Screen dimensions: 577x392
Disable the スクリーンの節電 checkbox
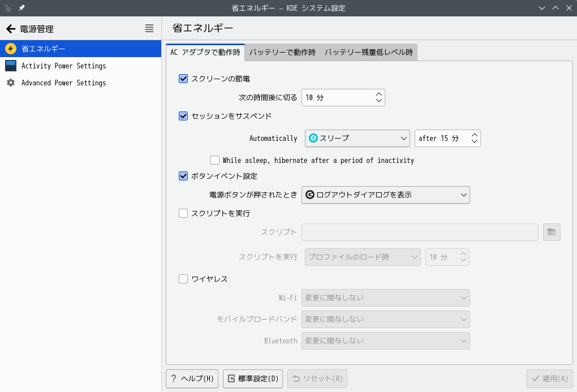pyautogui.click(x=183, y=79)
